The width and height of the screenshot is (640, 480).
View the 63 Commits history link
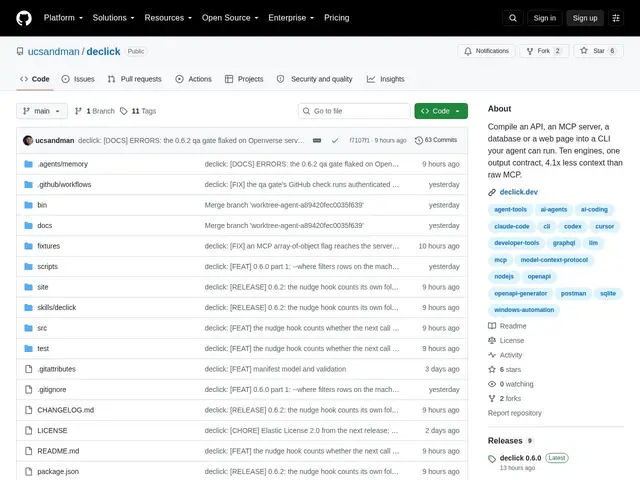pos(436,140)
